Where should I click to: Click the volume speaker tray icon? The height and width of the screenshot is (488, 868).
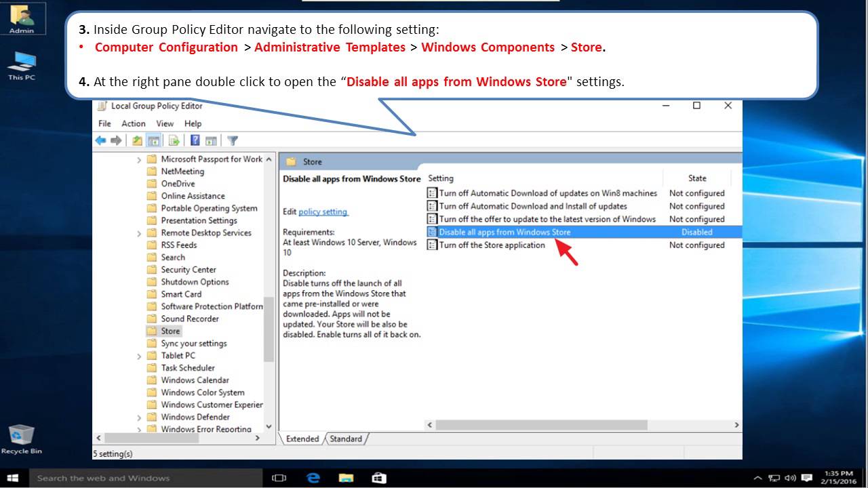789,478
